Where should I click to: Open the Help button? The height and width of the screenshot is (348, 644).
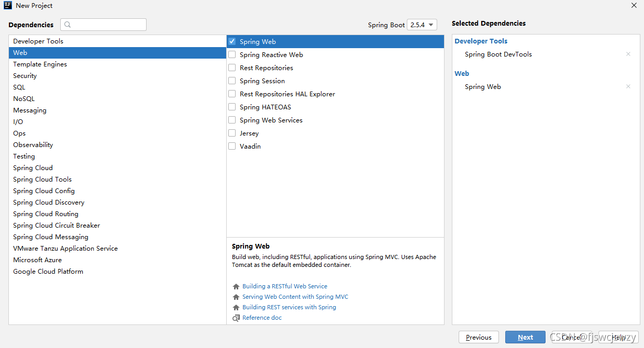618,337
